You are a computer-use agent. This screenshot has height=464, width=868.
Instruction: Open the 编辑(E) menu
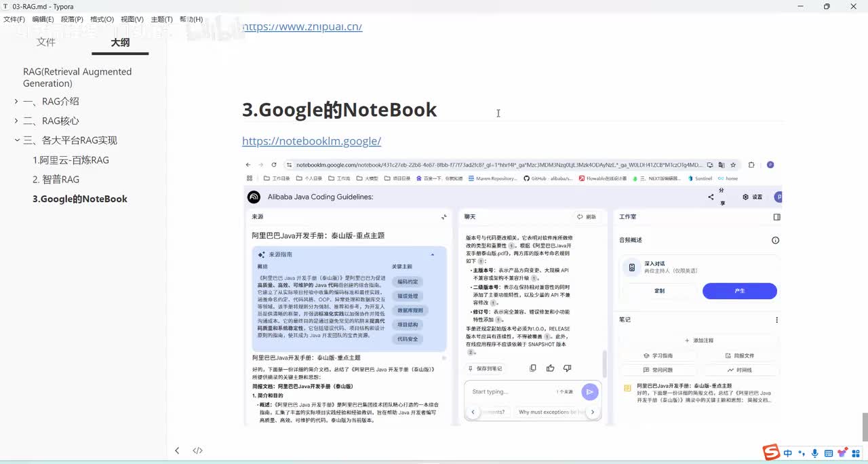click(43, 20)
